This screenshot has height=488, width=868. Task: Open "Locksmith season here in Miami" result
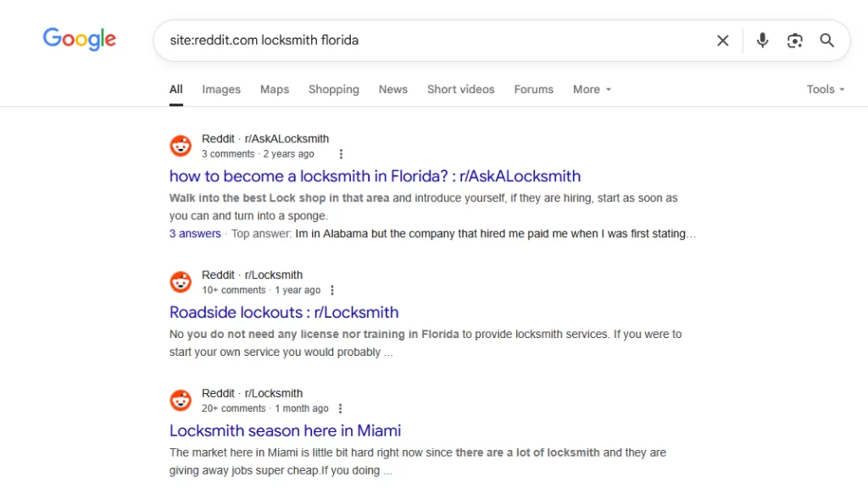[285, 430]
